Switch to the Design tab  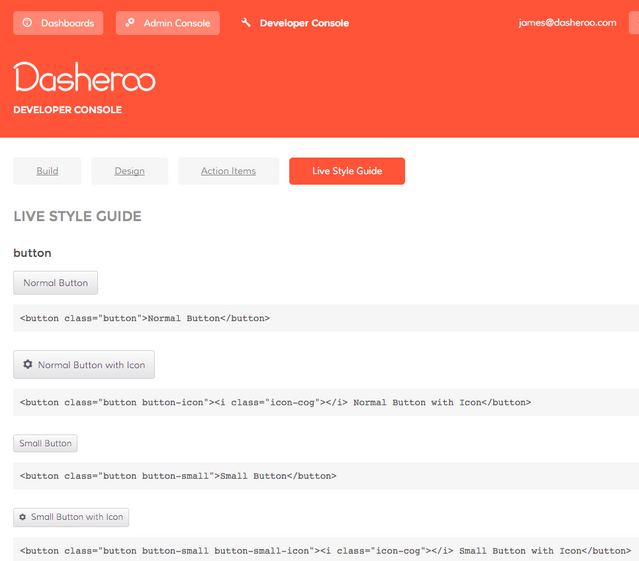129,171
